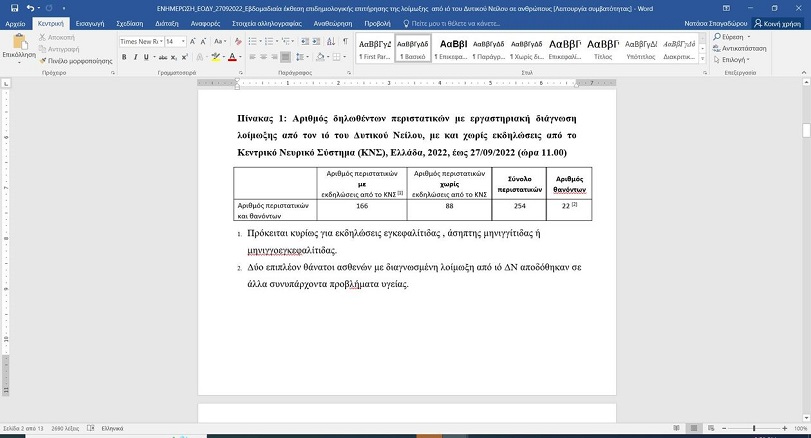This screenshot has width=811, height=438.
Task: Click the Increase Font Size icon
Action: [x=193, y=41]
